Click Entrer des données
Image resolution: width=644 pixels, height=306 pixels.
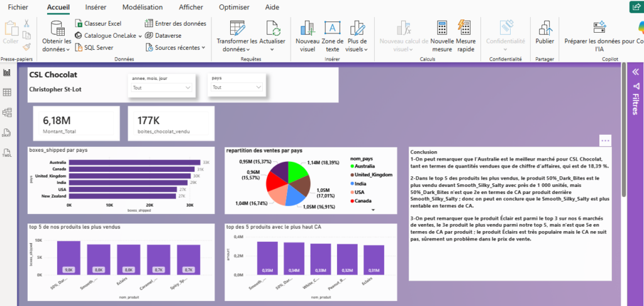pyautogui.click(x=176, y=23)
